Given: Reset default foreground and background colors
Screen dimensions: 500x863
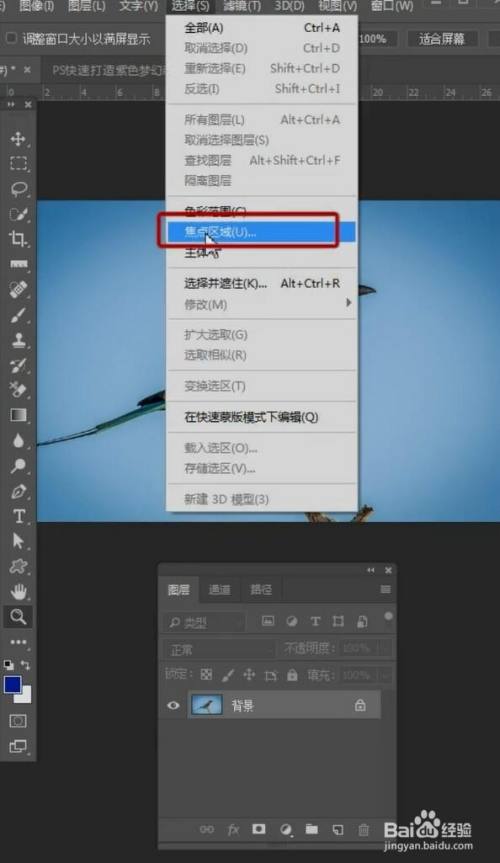Looking at the screenshot, I should tap(9, 664).
